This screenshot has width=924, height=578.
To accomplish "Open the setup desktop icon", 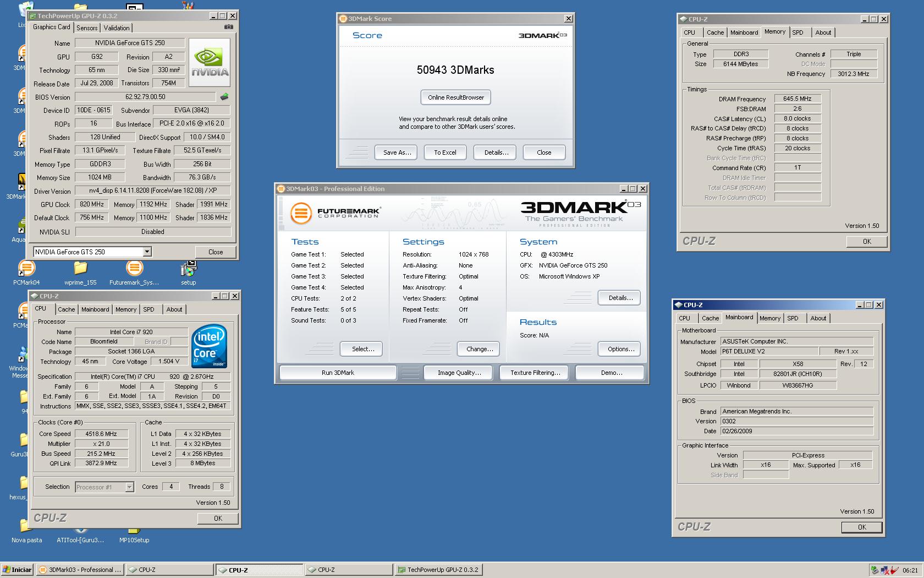I will click(x=188, y=273).
